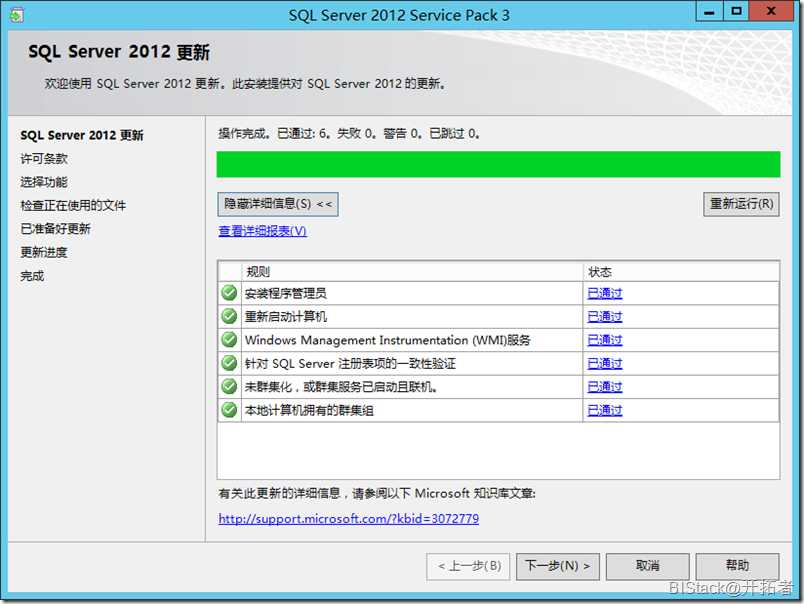This screenshot has width=804, height=604.
Task: Click green check icon for 安装程序管理员 rule
Action: (229, 293)
